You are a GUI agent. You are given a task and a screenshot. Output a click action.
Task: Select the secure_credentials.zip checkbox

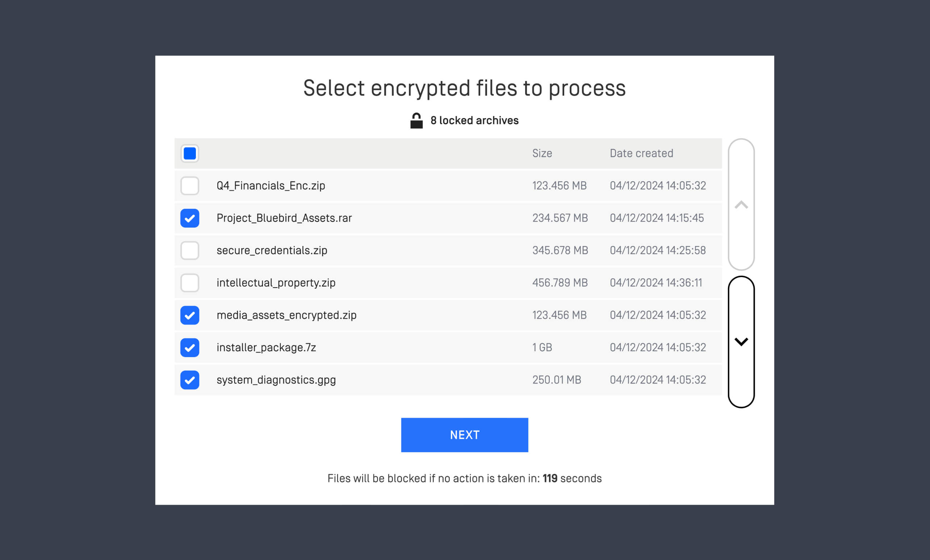(189, 250)
